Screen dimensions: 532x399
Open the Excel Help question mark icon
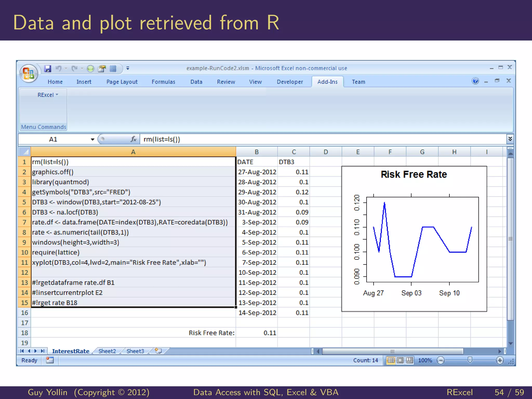coord(475,81)
